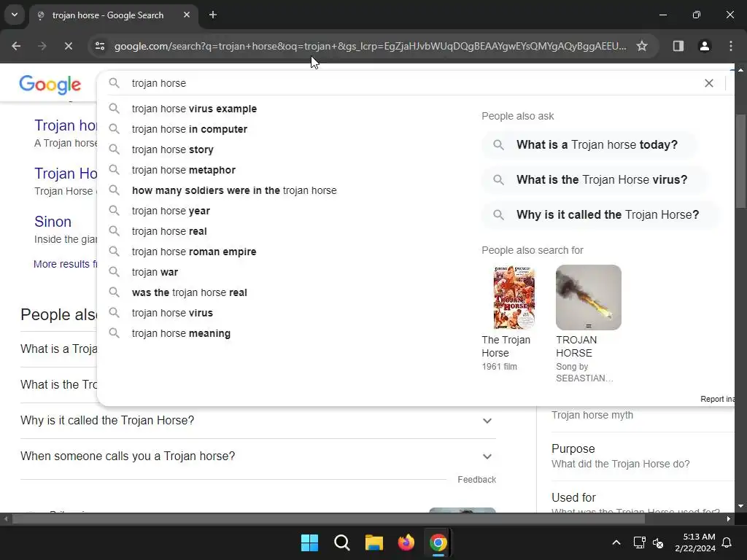Click What is the Trojan Horse virus?
This screenshot has height=560, width=747.
594,180
